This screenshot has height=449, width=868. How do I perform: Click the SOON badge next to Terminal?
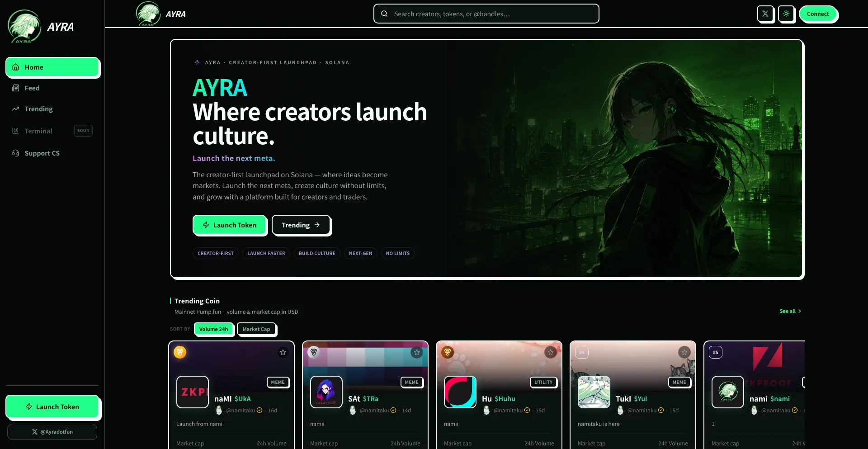coord(83,131)
